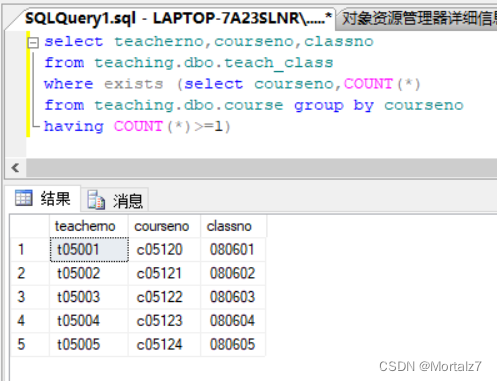The image size is (497, 381).
Task: Select the courseno column header
Action: click(164, 226)
